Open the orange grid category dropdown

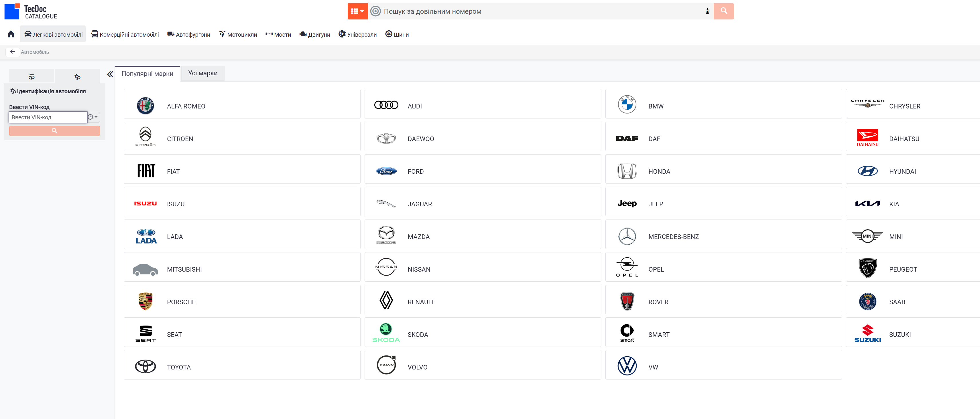[x=358, y=11]
